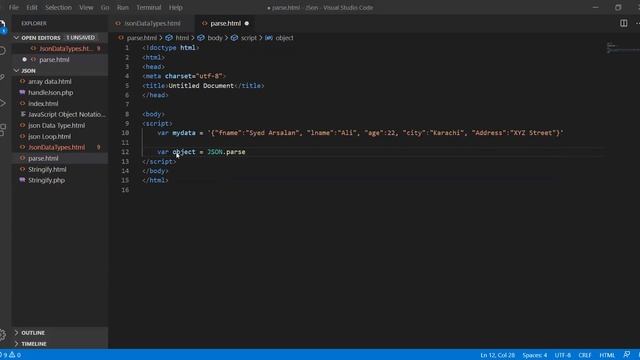The image size is (640, 360).
Task: Select parse.html in JSON folder
Action: [x=43, y=158]
